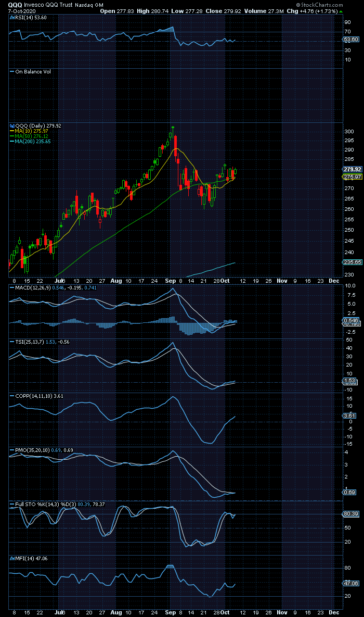Click the '1.53' TSI value tag on right axis
Image resolution: width=364 pixels, height=617 pixels.
click(350, 381)
